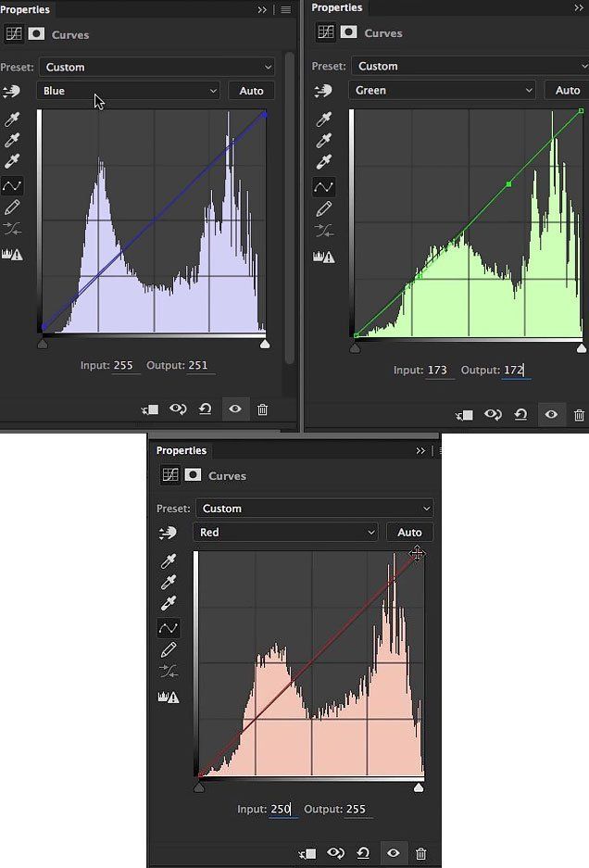Screen dimensions: 589x868
Task: Toggle layer visibility eye in the Red panel
Action: pos(393,852)
